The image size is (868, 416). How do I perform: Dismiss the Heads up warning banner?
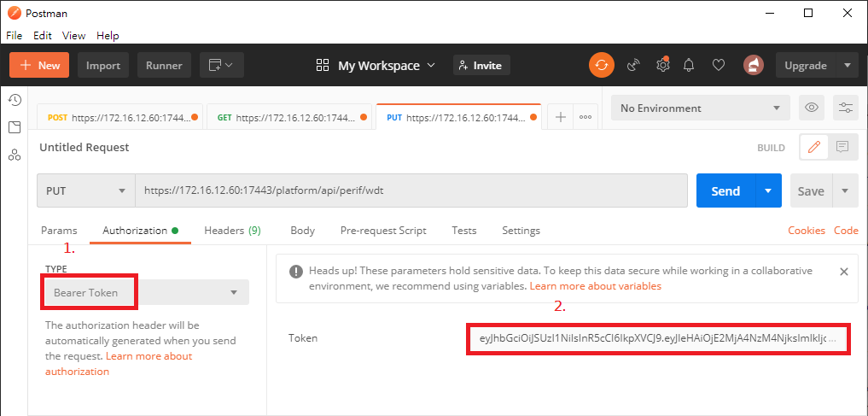(843, 272)
